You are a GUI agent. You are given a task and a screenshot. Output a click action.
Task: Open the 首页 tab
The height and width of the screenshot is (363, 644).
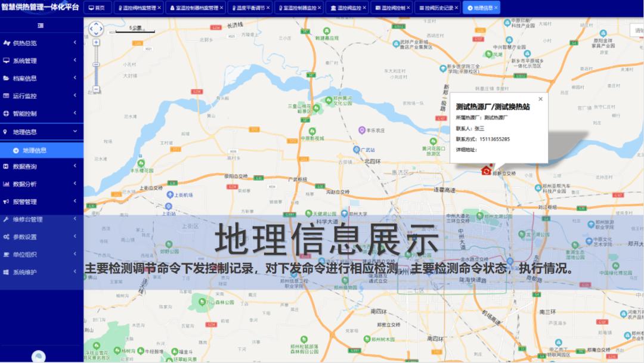[x=97, y=7]
